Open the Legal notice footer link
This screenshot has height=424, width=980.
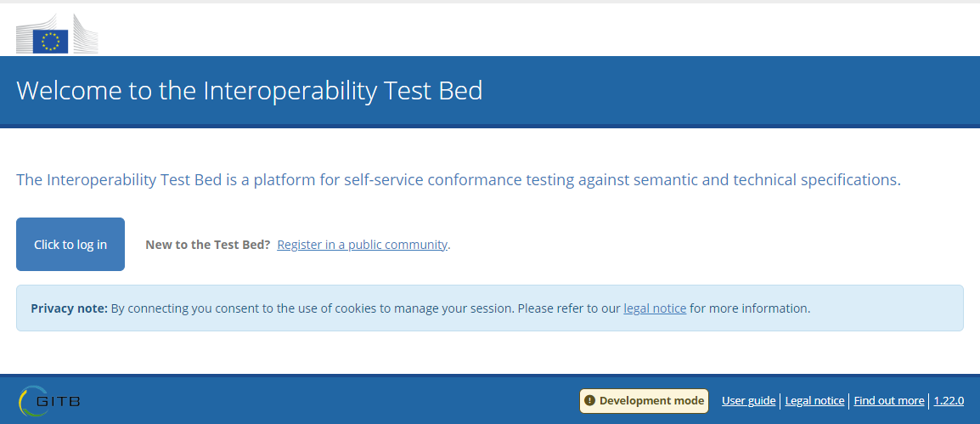(814, 401)
